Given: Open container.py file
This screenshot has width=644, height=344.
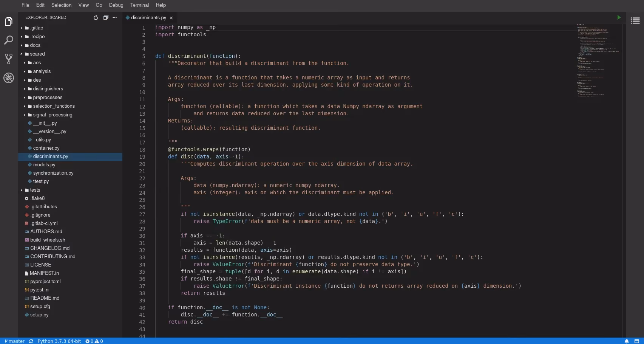Looking at the screenshot, I should point(70,148).
